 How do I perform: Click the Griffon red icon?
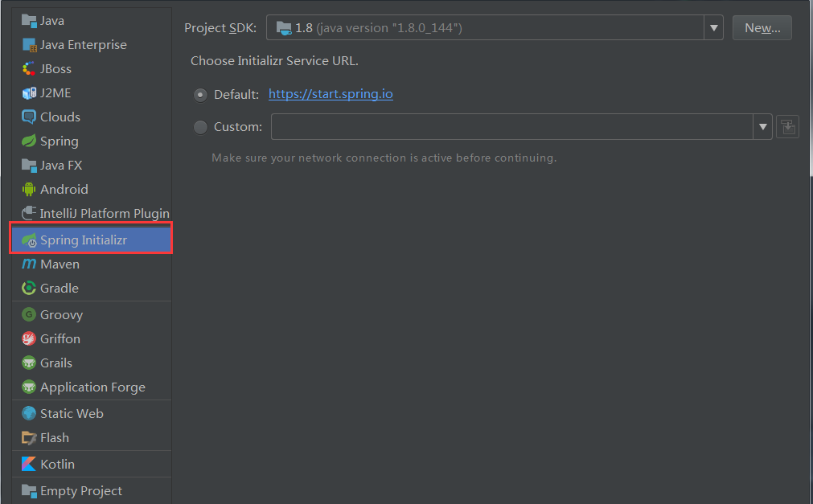click(29, 338)
